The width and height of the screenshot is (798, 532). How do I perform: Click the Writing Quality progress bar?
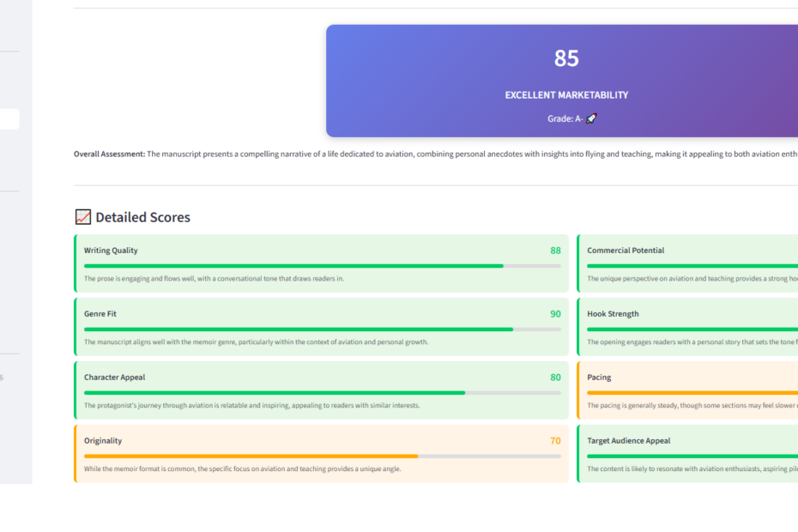(322, 266)
